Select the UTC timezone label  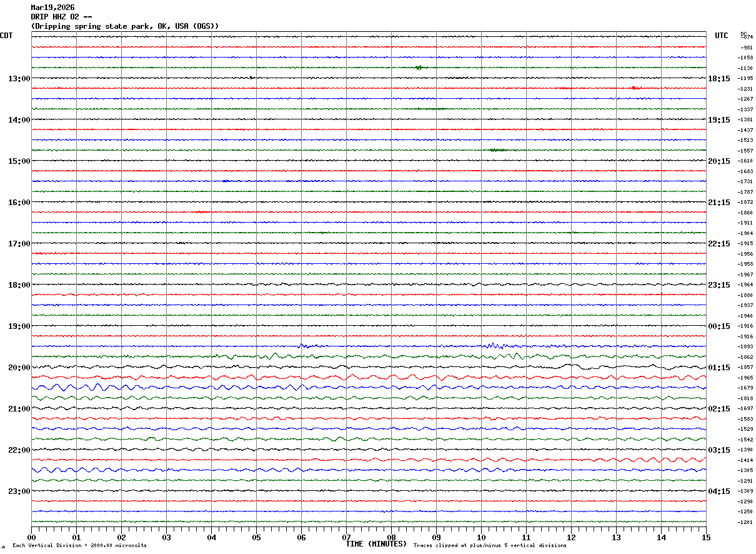point(722,36)
